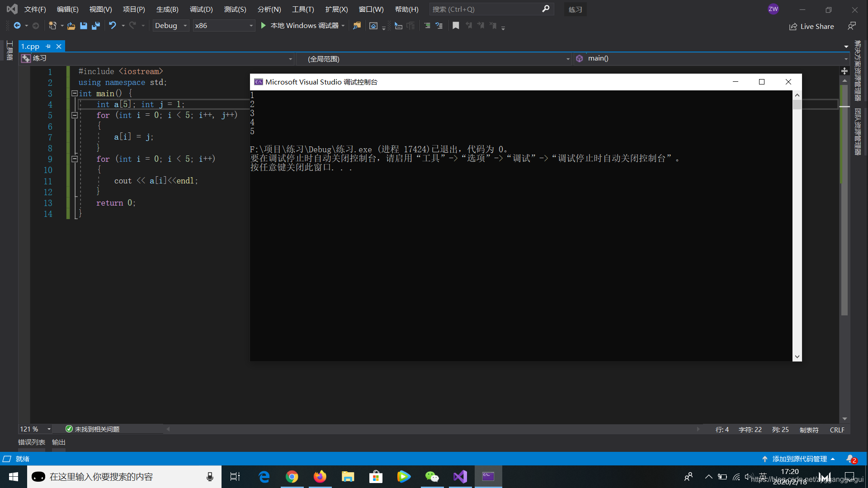Click the editor vertical scrollbar thumb
This screenshot has width=868, height=488.
(844, 199)
